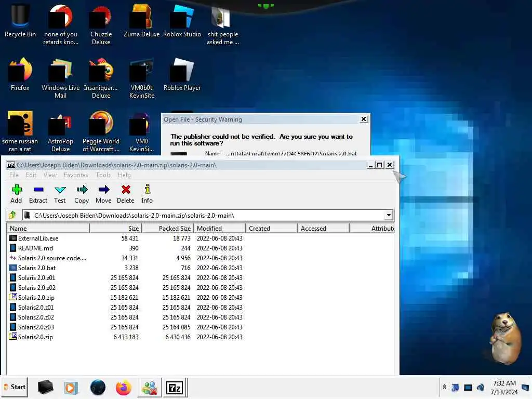Select the Copy toolbar icon

82,194
